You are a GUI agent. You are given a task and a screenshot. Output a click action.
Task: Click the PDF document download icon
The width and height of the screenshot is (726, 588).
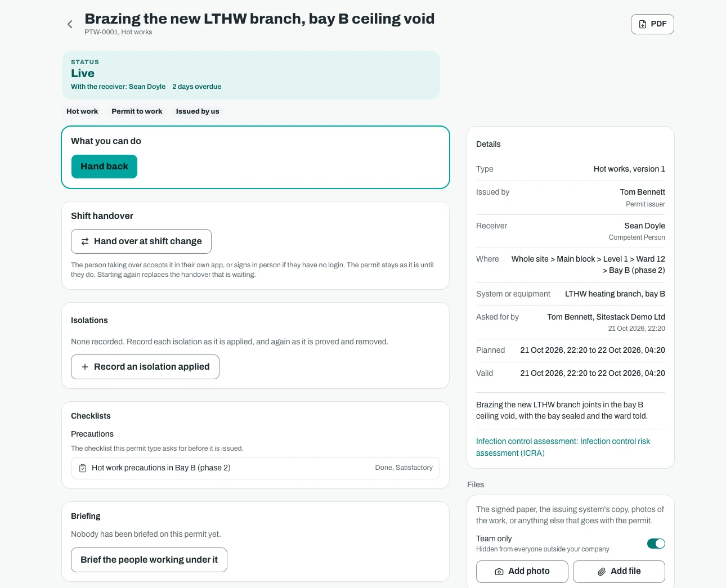(x=643, y=24)
